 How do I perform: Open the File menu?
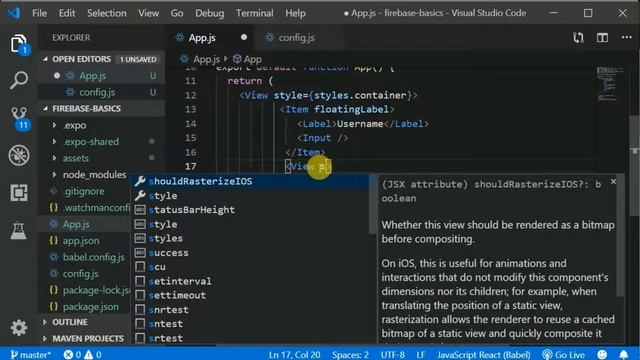pyautogui.click(x=40, y=13)
